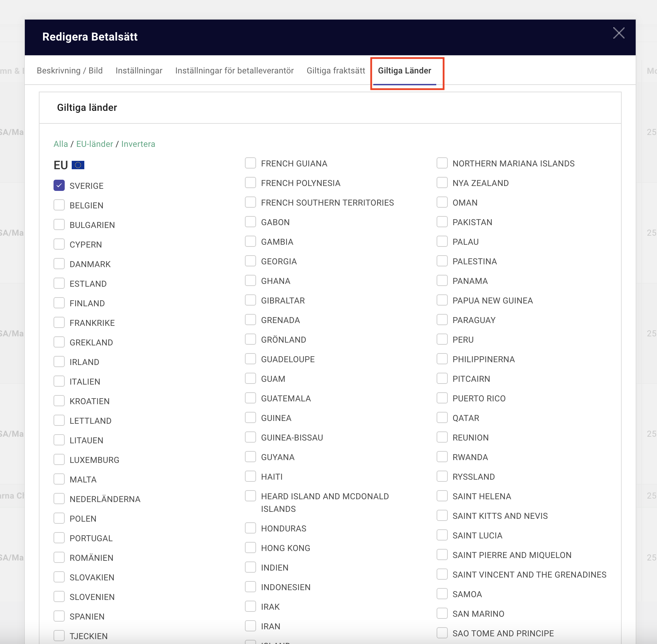Click the MALTA label text
Viewport: 657px width, 644px height.
(x=83, y=480)
